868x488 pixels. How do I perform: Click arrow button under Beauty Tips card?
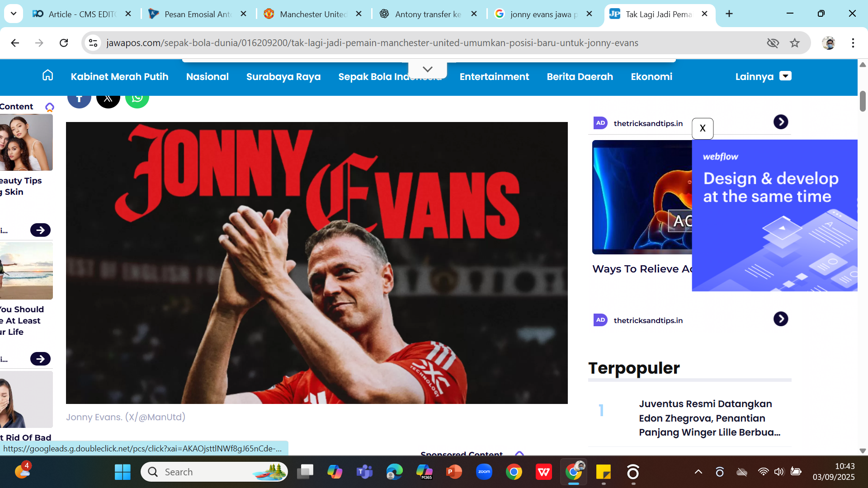(x=40, y=230)
